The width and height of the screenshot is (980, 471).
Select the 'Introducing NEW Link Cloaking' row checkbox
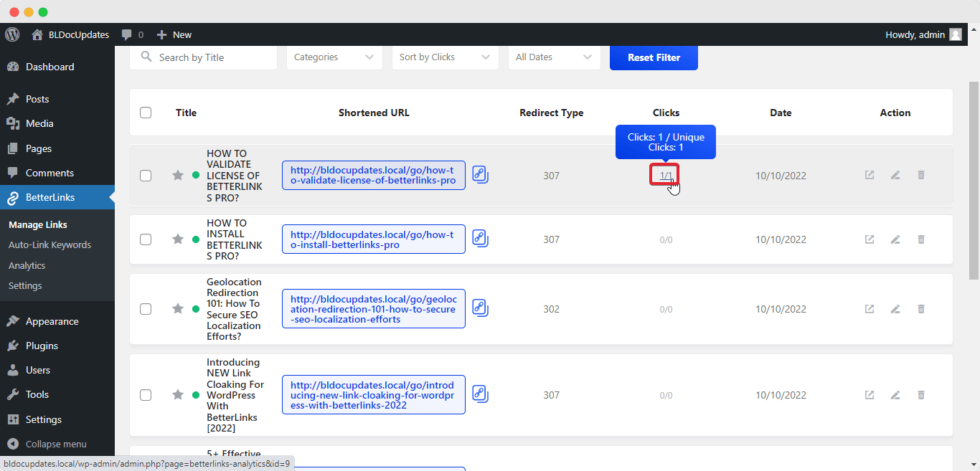pyautogui.click(x=146, y=395)
